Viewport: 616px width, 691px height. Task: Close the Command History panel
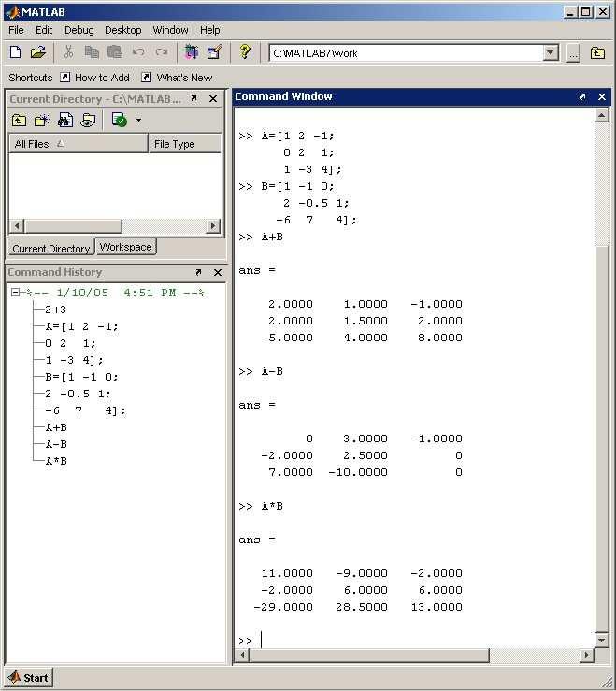(x=218, y=272)
